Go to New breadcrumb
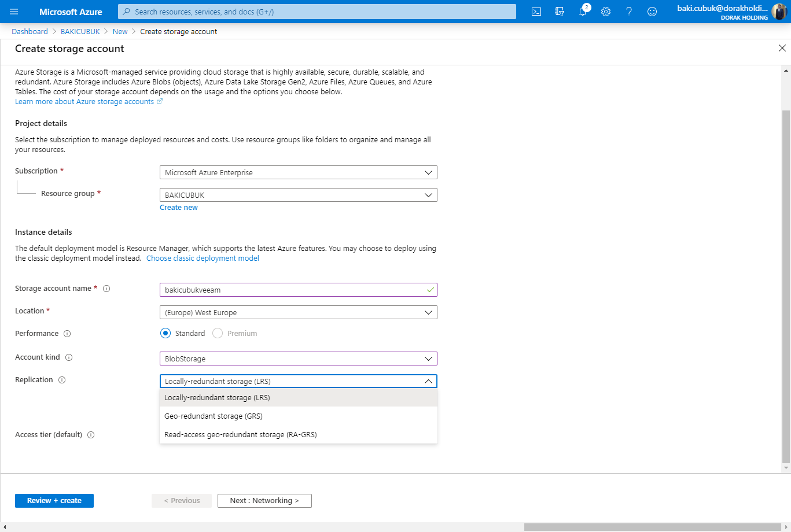Viewport: 791px width, 532px height. [x=120, y=32]
